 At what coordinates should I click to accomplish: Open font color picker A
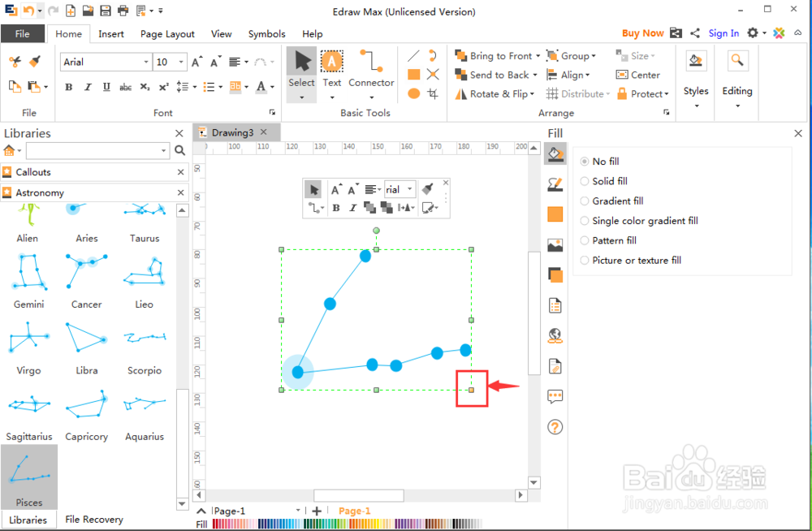pyautogui.click(x=261, y=87)
